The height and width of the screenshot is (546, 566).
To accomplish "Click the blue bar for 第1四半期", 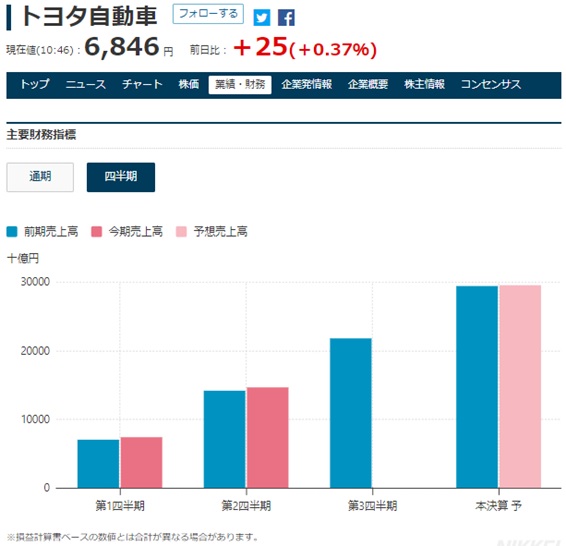I will point(98,464).
